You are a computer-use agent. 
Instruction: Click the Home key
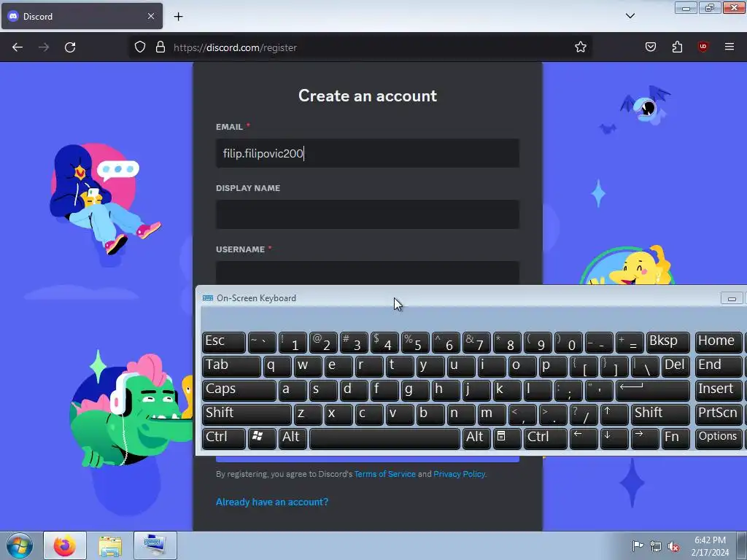[x=718, y=342]
